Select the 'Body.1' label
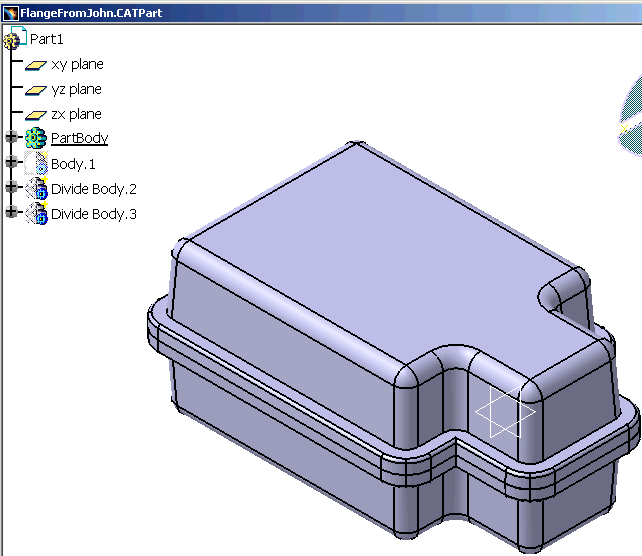Screen dimensions: 642x556 click(73, 164)
